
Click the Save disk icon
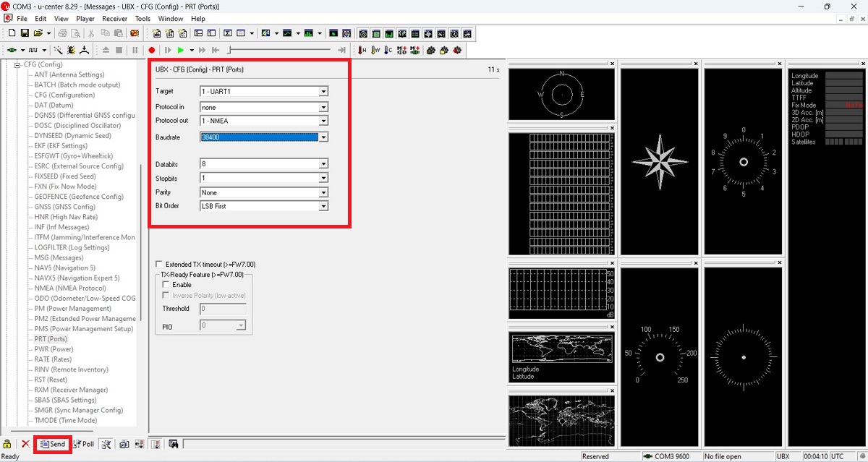[25, 33]
